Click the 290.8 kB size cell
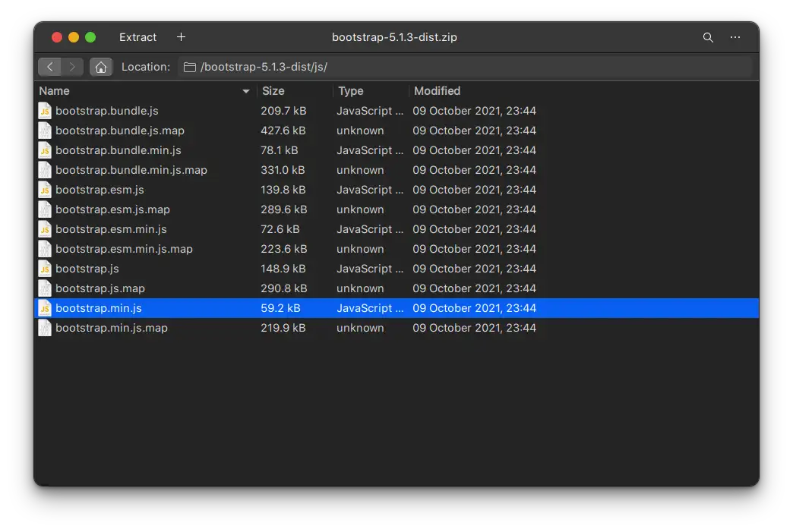This screenshot has width=793, height=532. [x=284, y=288]
